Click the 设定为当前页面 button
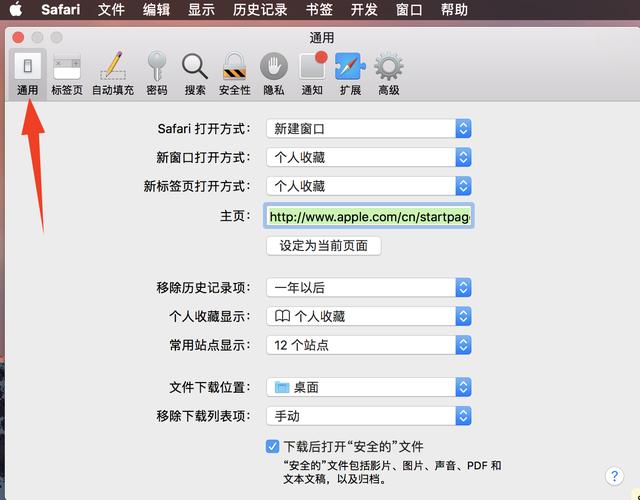Image resolution: width=640 pixels, height=500 pixels. 324,246
